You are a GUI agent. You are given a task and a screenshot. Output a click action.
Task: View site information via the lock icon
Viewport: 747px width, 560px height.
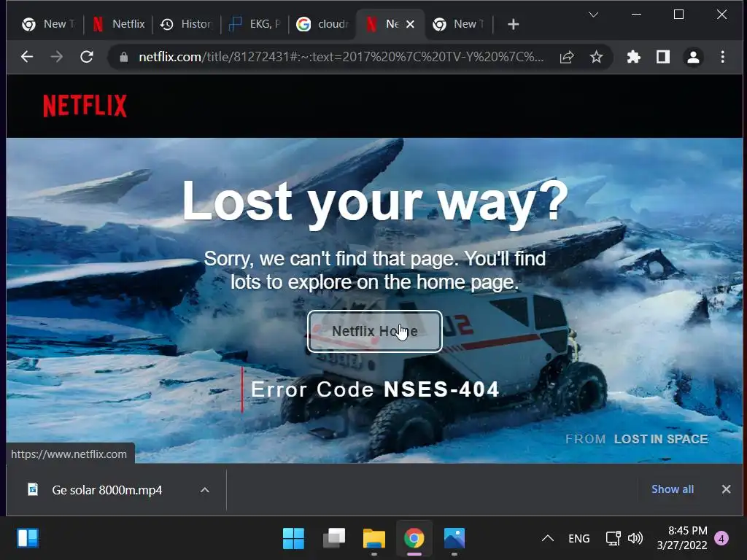click(124, 57)
